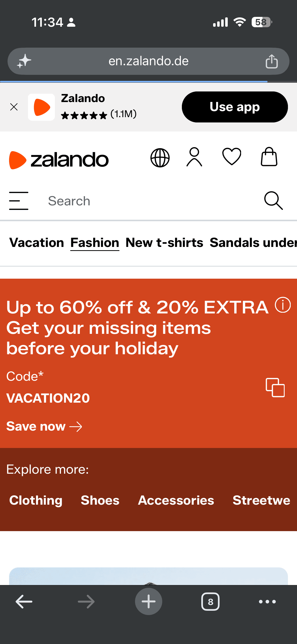Open the shopping bag icon
Image resolution: width=297 pixels, height=644 pixels.
click(x=269, y=157)
